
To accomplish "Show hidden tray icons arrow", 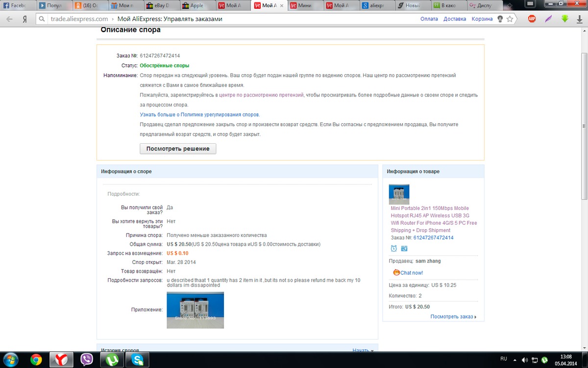I will (516, 360).
